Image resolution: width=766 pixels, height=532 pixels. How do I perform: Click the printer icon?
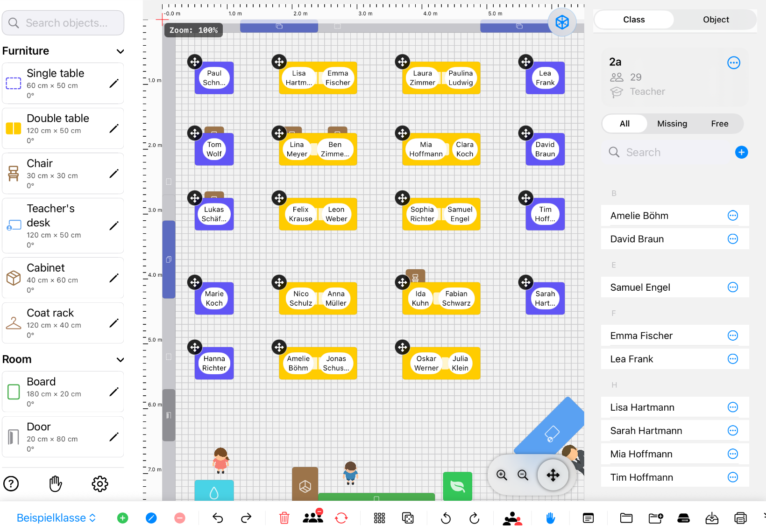coord(740,518)
